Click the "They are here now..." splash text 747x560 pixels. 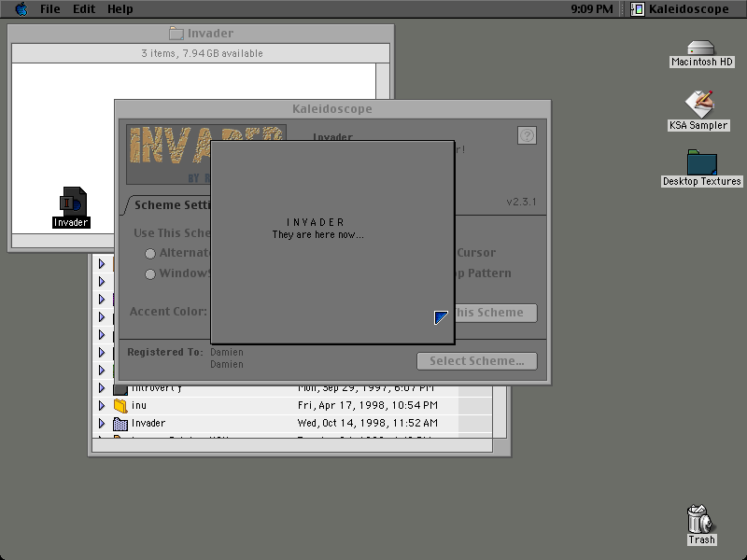tap(317, 235)
